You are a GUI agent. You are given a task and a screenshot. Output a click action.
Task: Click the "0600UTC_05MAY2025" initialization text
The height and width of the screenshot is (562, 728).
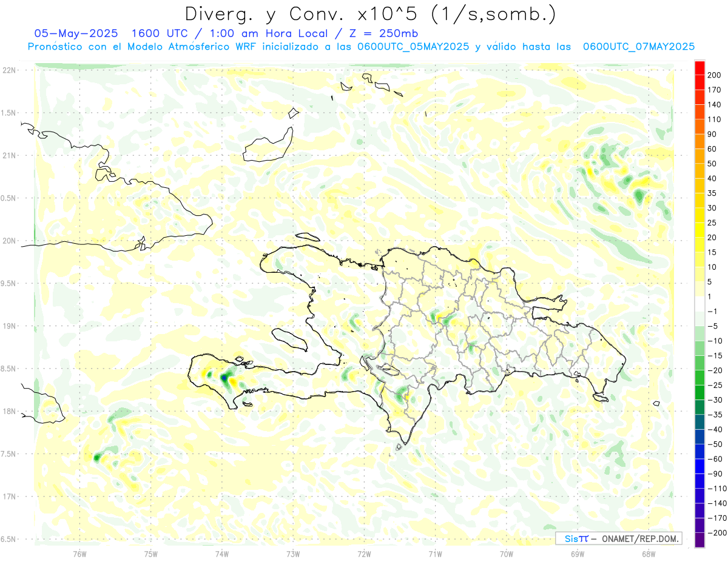click(x=413, y=47)
